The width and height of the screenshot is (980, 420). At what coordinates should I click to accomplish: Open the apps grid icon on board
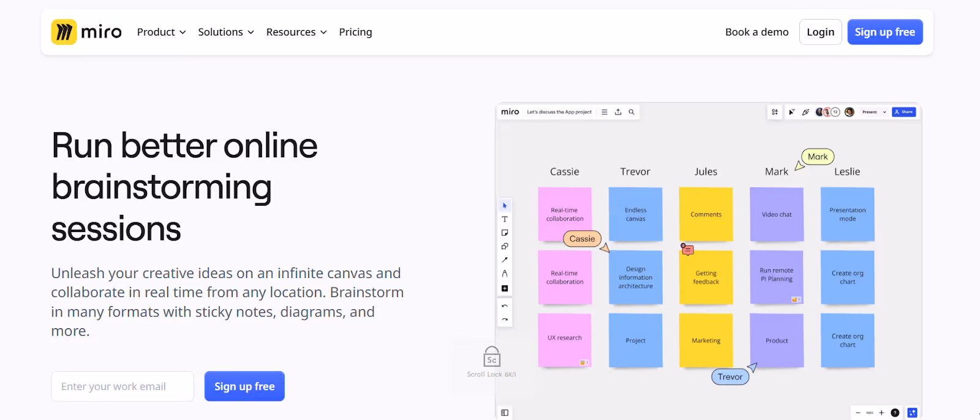[775, 112]
